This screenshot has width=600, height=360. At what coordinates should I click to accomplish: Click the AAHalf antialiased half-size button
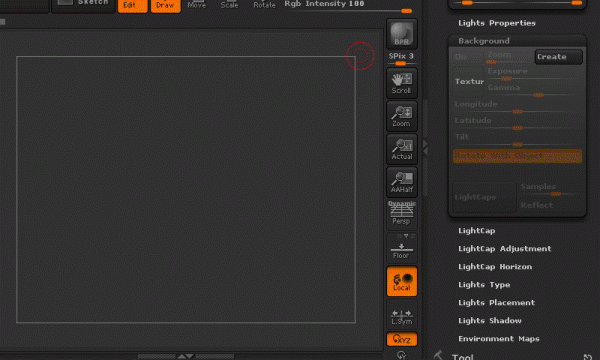pos(401,182)
